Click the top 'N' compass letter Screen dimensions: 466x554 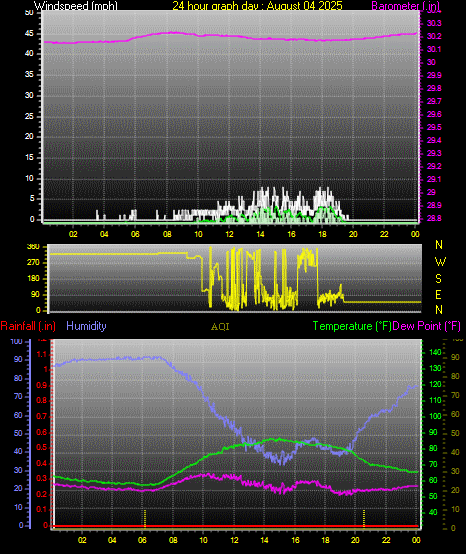pos(439,244)
